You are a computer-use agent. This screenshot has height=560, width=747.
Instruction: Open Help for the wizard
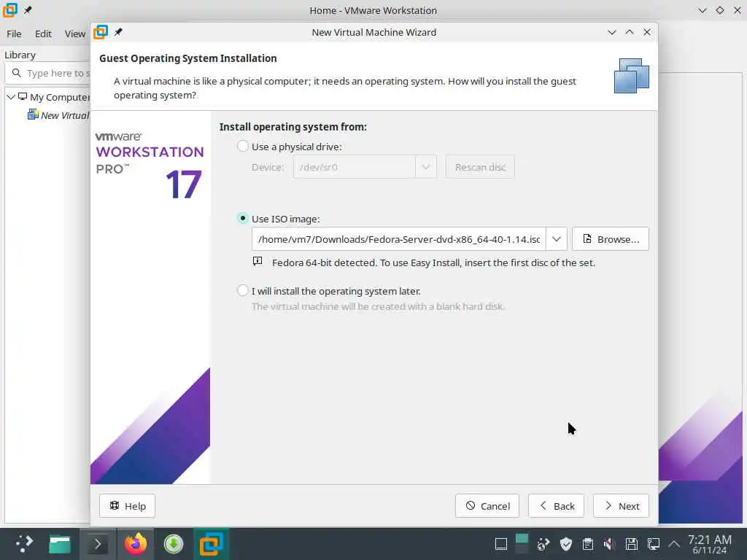pyautogui.click(x=127, y=506)
